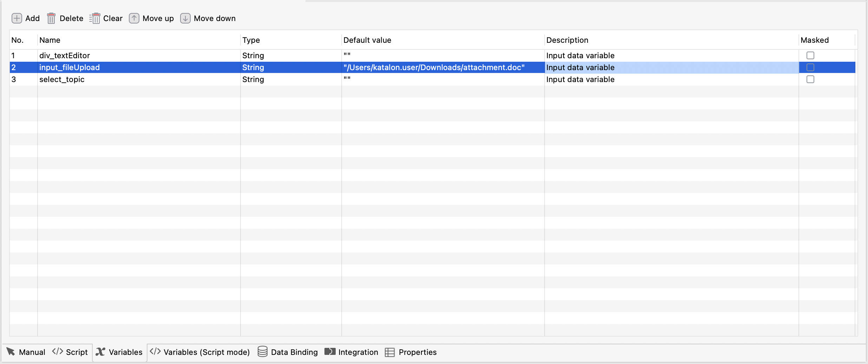Open the Type dropdown for input_fileUpload
This screenshot has height=364, width=868.
tap(290, 67)
